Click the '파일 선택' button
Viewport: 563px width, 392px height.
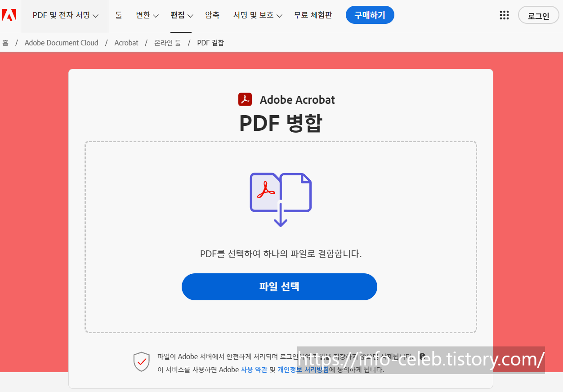(x=279, y=287)
